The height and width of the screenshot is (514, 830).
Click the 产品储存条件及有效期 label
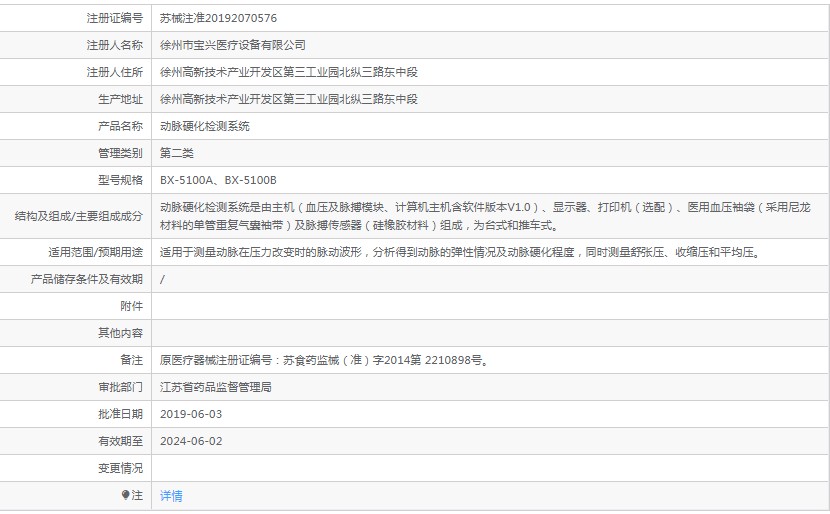[87, 279]
